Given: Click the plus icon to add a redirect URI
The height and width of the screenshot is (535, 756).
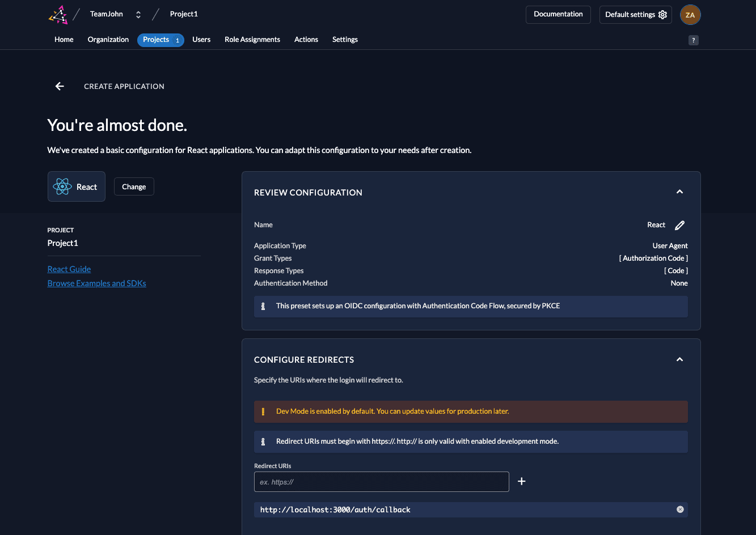Looking at the screenshot, I should (x=521, y=481).
